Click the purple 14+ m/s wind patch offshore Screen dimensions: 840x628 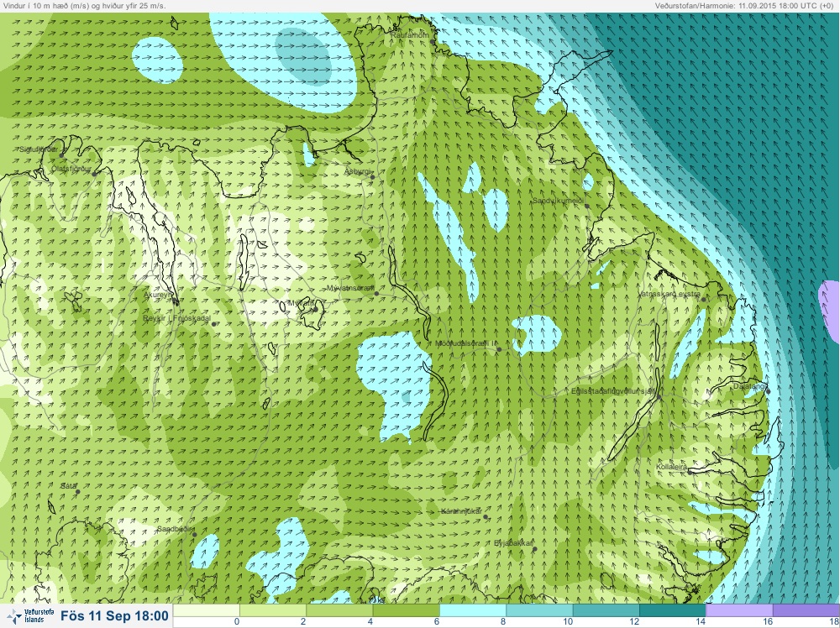831,311
